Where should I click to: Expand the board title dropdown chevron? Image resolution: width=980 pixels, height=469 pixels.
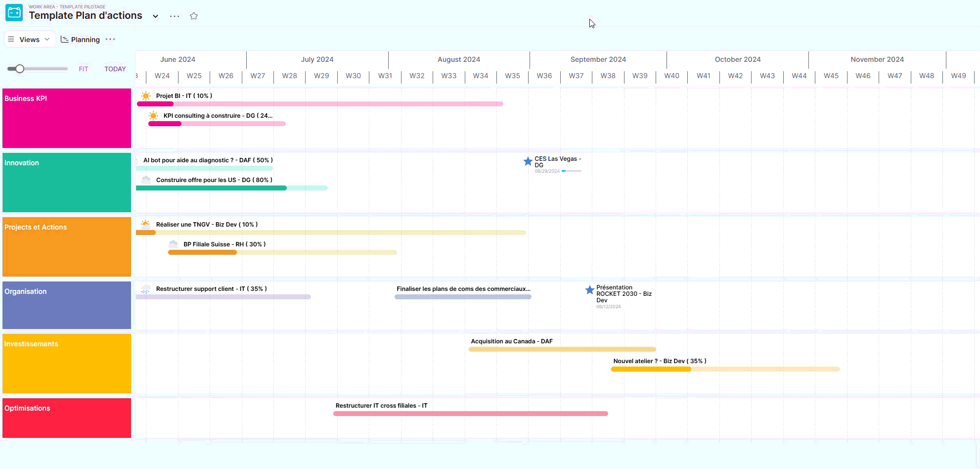click(x=155, y=16)
